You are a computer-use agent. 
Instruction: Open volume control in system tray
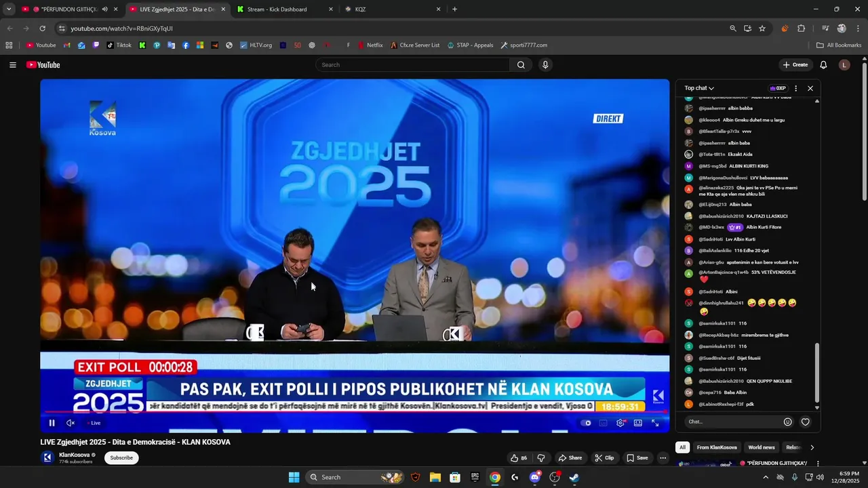[x=821, y=477]
